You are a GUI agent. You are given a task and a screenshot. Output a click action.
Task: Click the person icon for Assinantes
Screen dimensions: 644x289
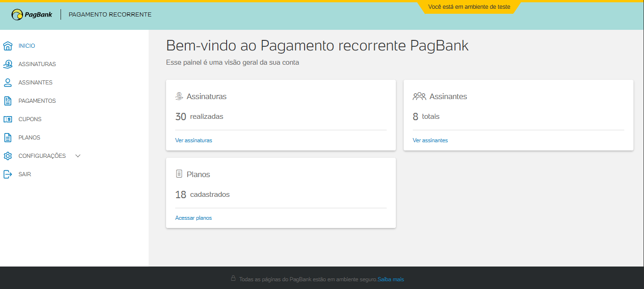[x=7, y=83]
